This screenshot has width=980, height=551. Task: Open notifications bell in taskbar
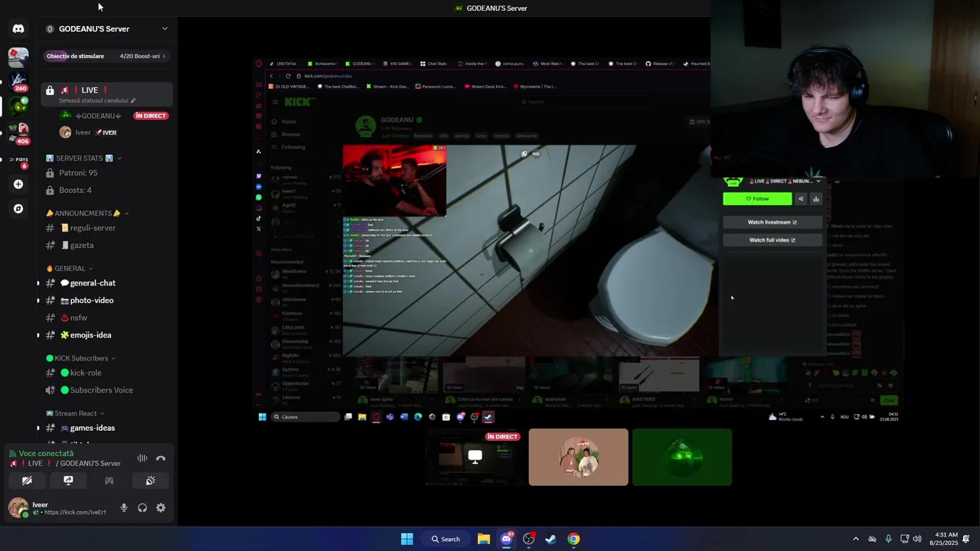[966, 539]
